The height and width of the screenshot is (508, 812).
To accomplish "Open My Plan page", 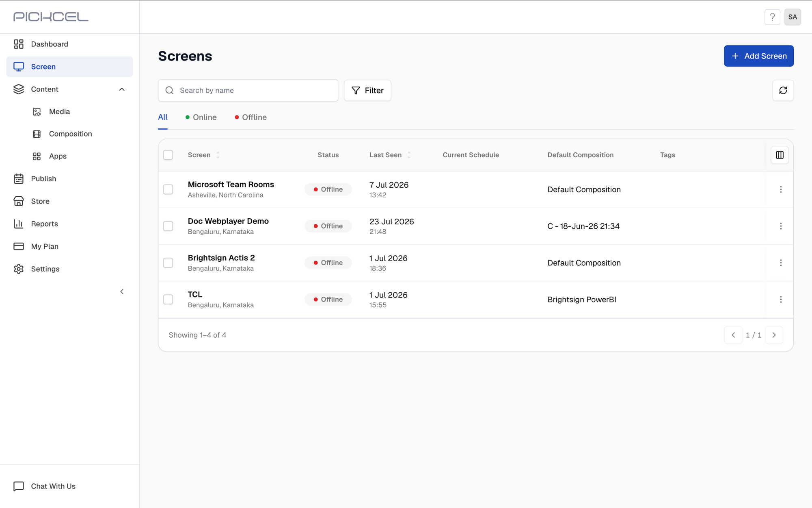I will pos(69,246).
